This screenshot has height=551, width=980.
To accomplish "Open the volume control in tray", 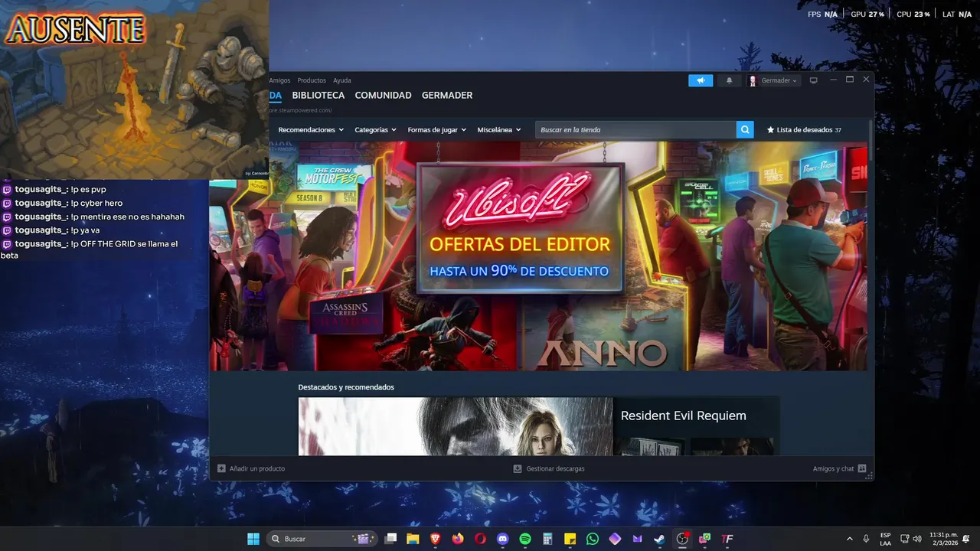I will (917, 539).
